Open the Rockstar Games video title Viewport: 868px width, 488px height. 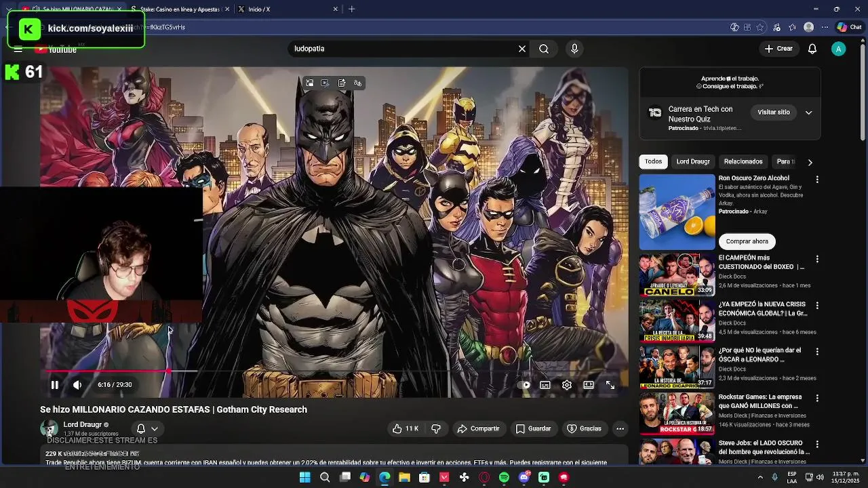point(759,401)
